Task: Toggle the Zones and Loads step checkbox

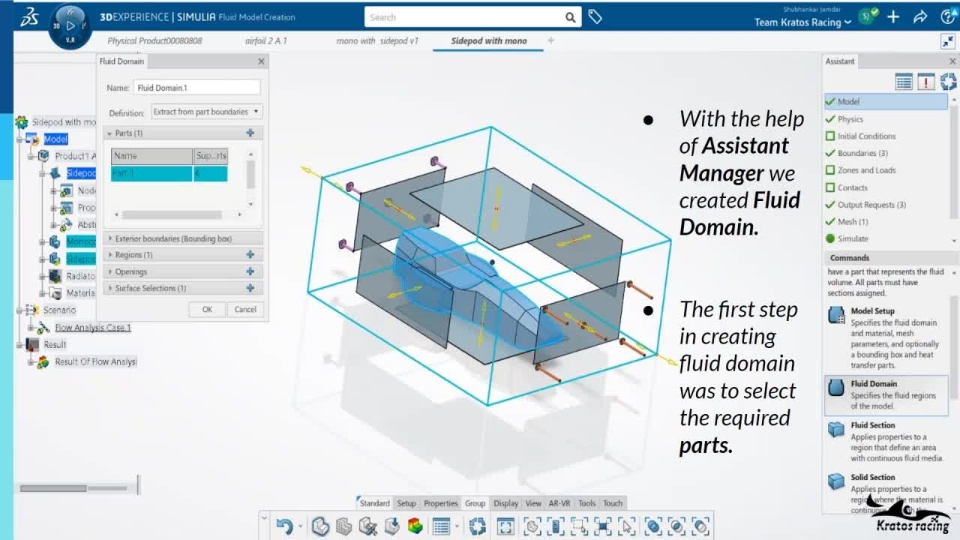Action: 830,170
